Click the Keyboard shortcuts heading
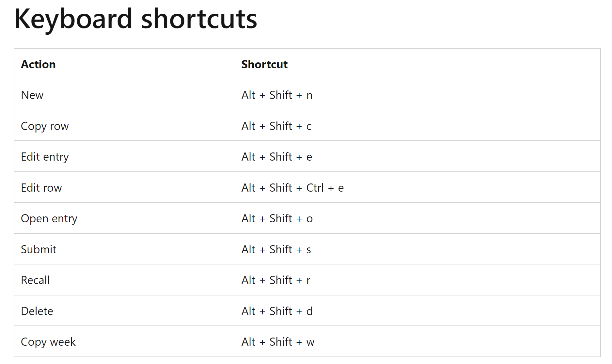The width and height of the screenshot is (612, 364). (x=136, y=19)
